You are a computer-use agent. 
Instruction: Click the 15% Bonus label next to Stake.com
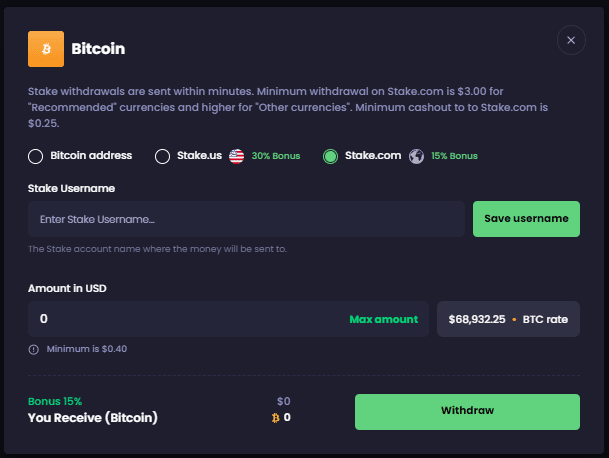454,156
